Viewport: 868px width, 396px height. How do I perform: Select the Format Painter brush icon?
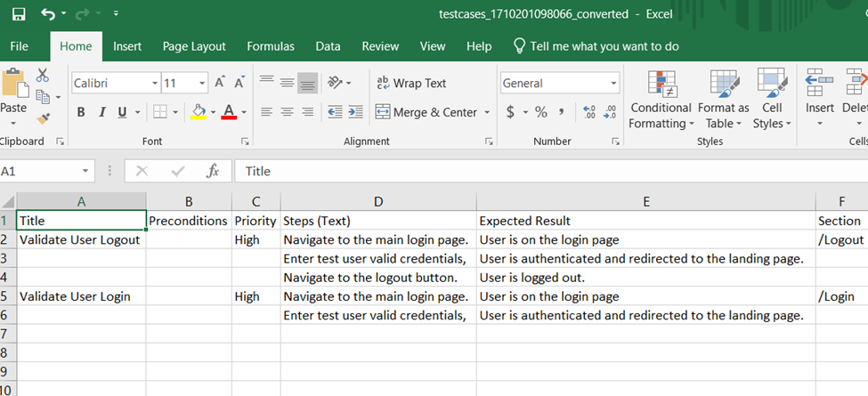coord(43,117)
